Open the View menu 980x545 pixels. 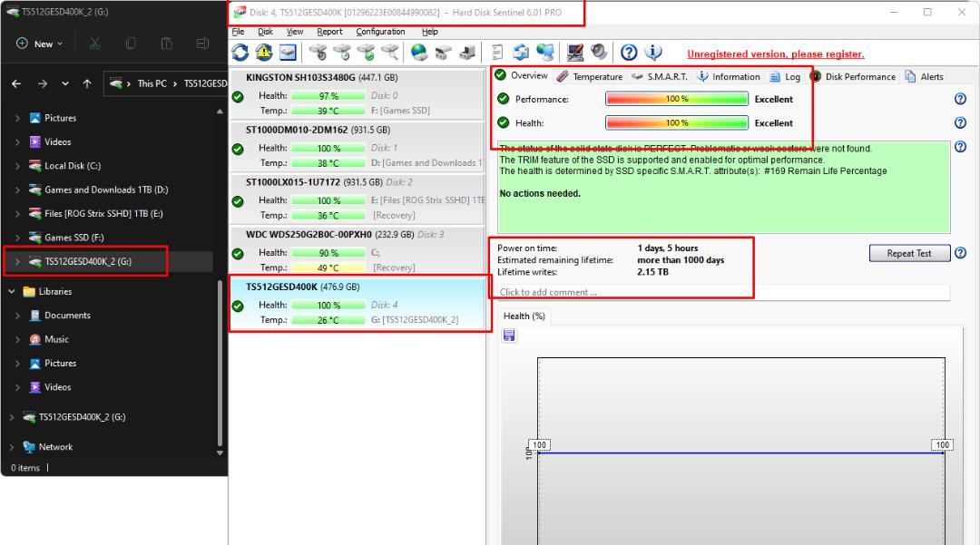click(x=295, y=31)
